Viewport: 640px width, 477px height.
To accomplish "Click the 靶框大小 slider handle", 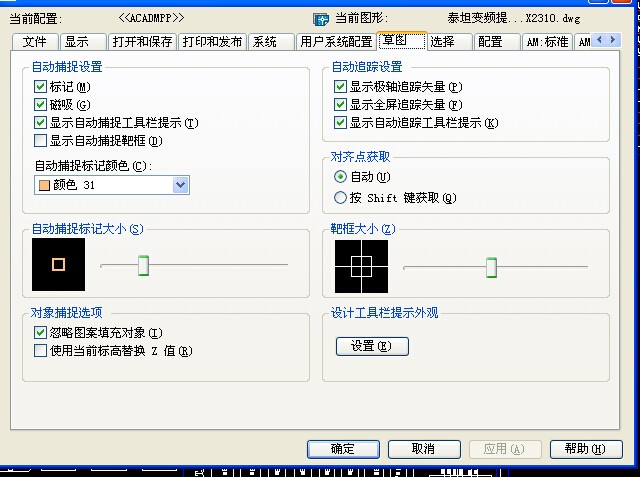I will tap(491, 267).
